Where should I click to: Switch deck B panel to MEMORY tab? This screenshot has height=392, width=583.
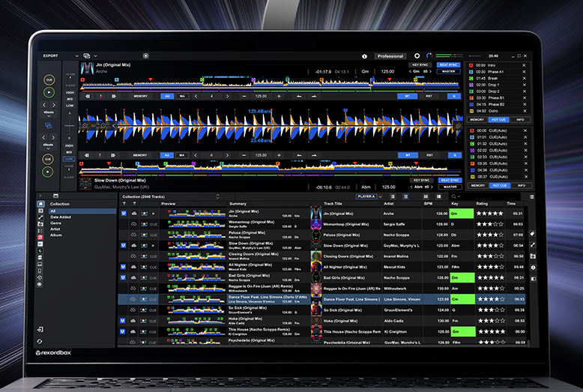478,185
